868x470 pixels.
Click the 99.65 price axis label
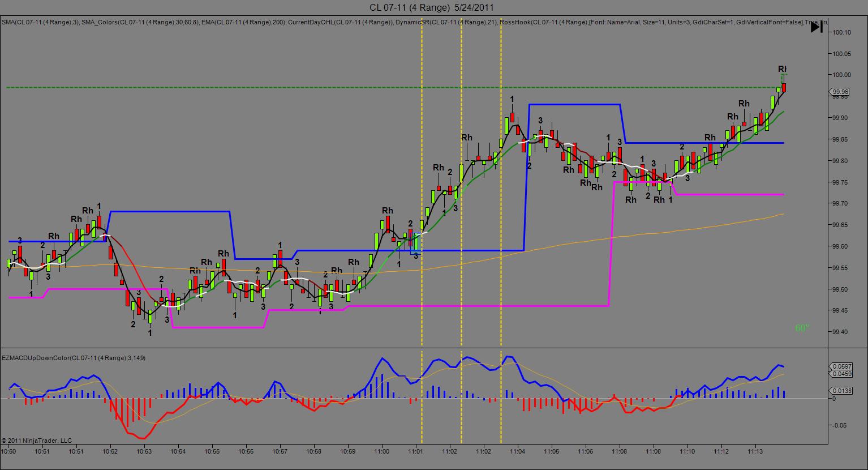841,225
